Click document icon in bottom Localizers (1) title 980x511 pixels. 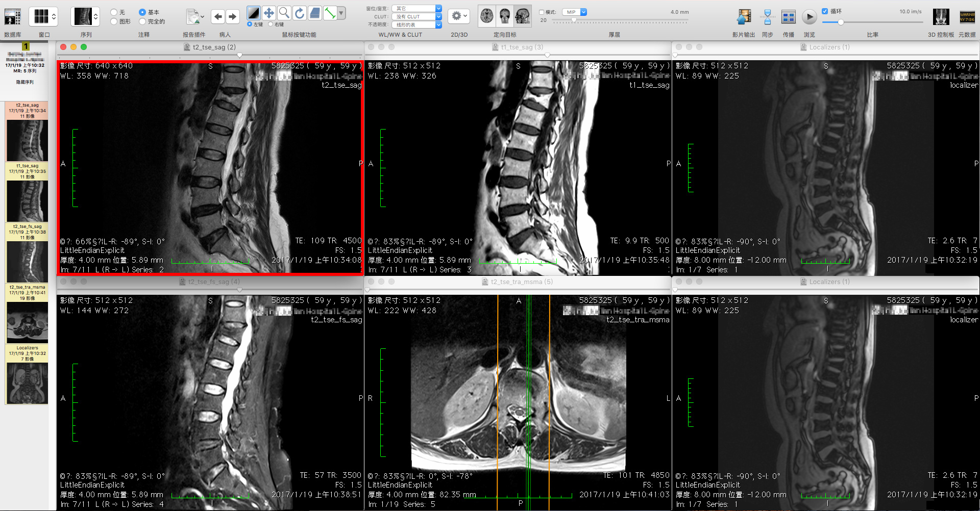804,282
